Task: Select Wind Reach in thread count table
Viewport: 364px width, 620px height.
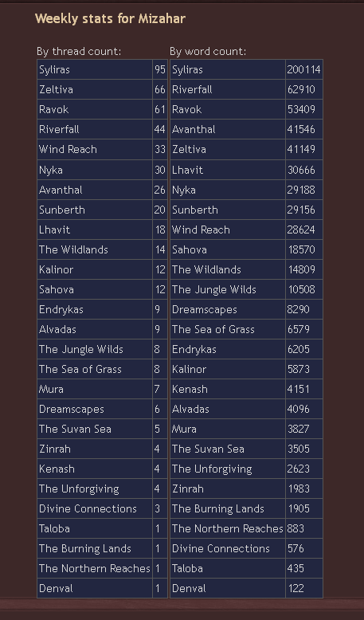Action: 68,150
